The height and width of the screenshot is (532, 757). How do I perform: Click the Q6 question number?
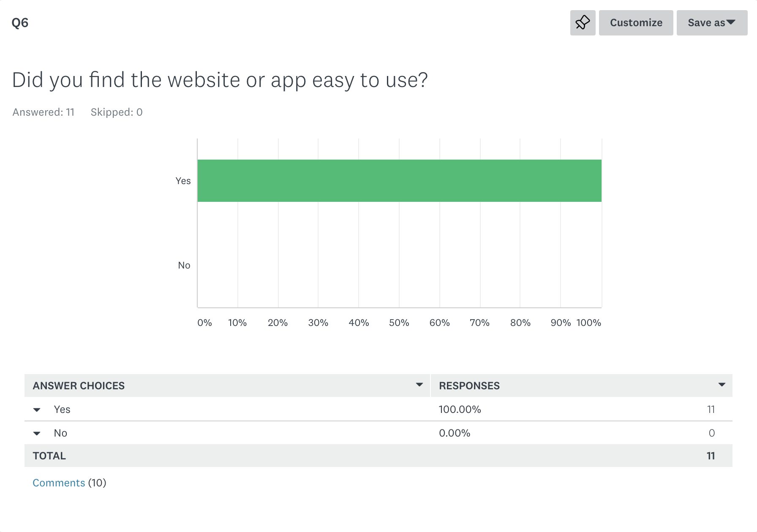(x=20, y=23)
